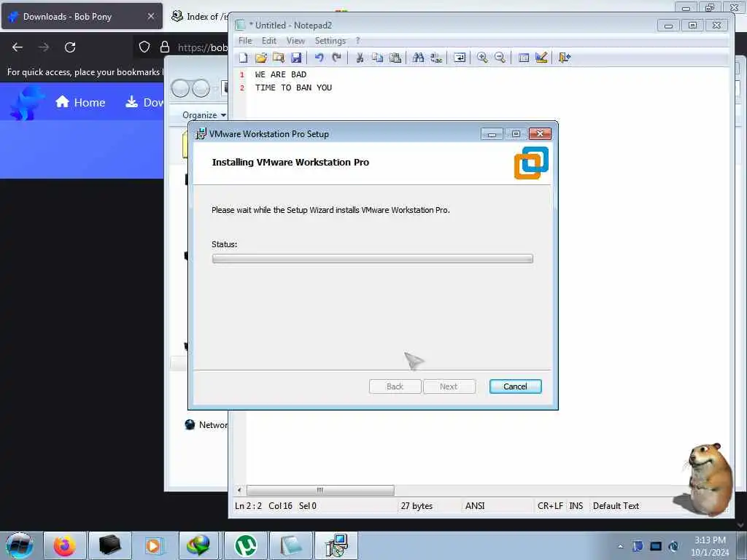
Task: Click Windows Media Player taskbar icon
Action: point(153,545)
